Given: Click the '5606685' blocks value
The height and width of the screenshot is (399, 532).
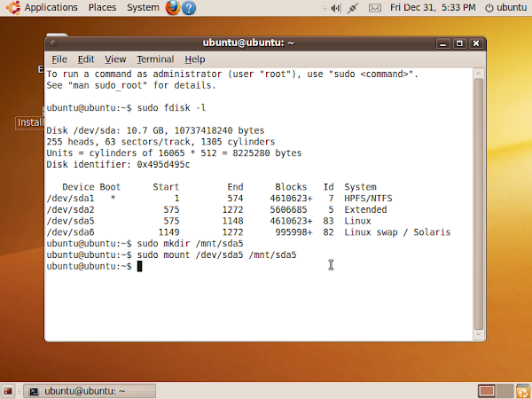Looking at the screenshot, I should [288, 209].
